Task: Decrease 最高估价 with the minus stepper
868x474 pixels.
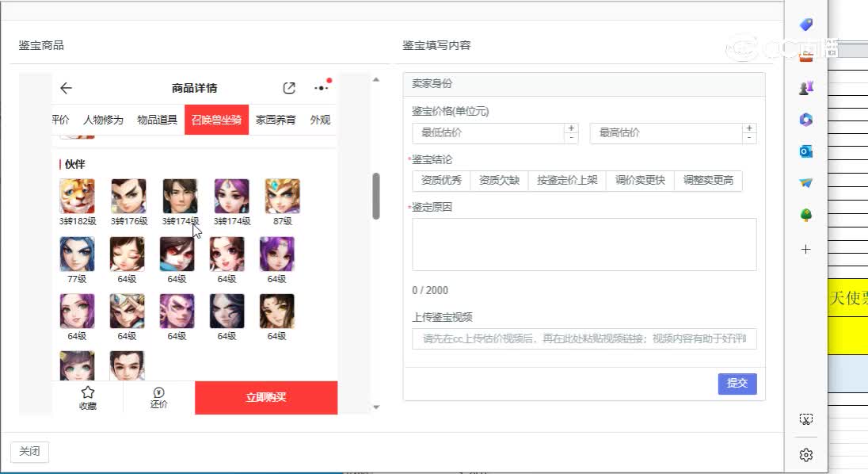Action: coord(749,138)
